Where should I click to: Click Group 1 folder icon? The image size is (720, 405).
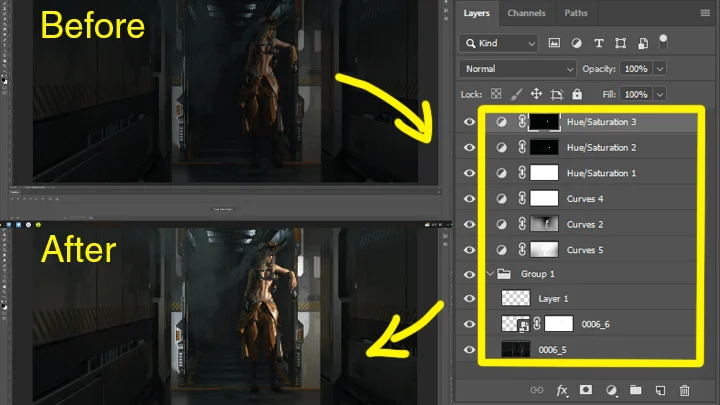tap(504, 274)
